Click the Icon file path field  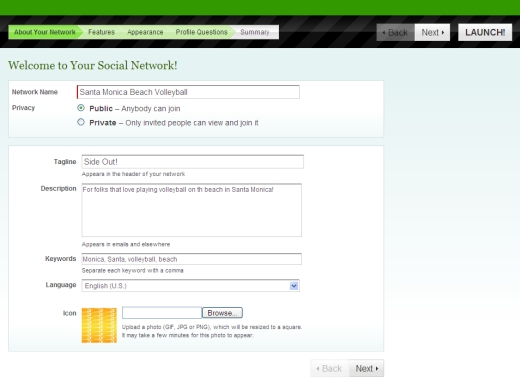[162, 313]
